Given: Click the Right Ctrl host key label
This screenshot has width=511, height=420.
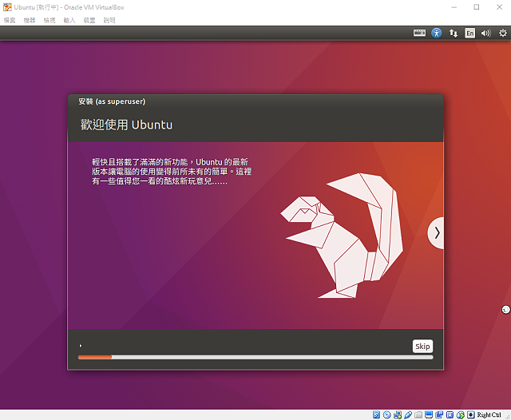Looking at the screenshot, I should [x=489, y=414].
